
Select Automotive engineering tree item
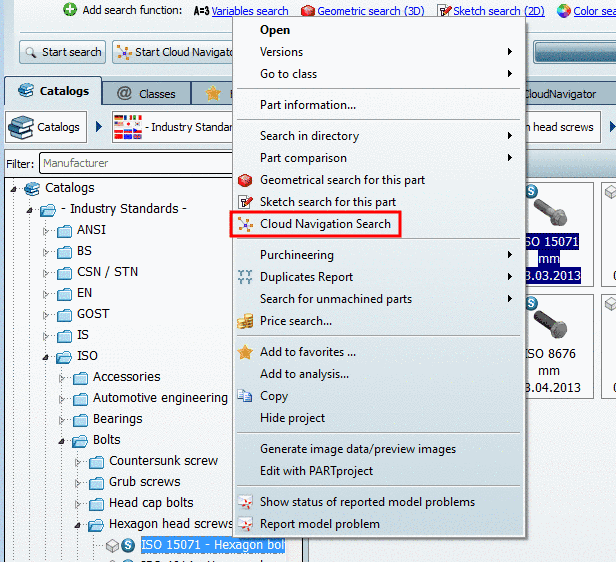160,398
